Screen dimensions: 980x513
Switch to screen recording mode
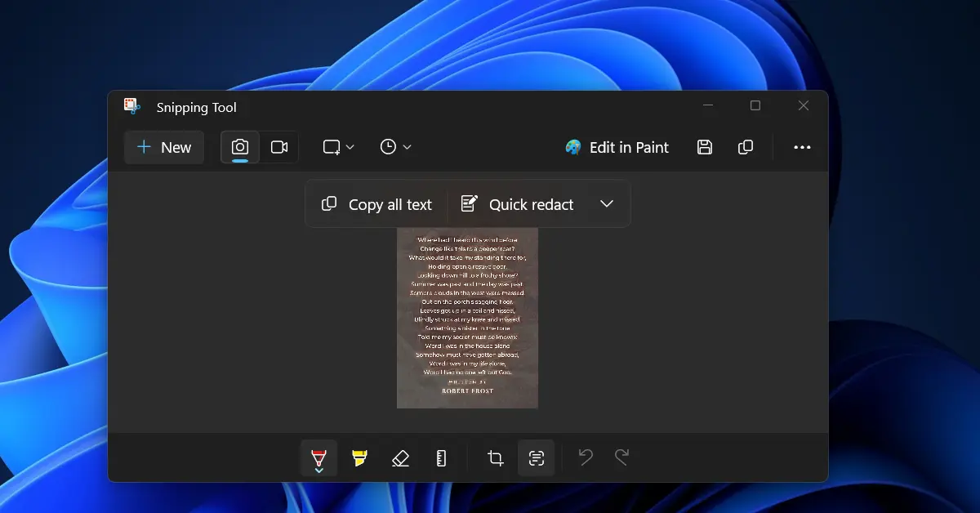tap(280, 147)
